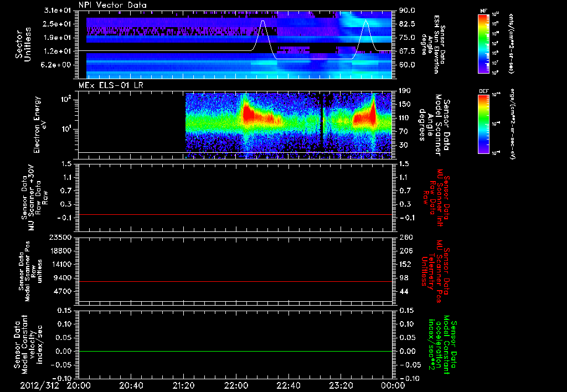Click the "60.0" sun elevation tick value

[407, 65]
